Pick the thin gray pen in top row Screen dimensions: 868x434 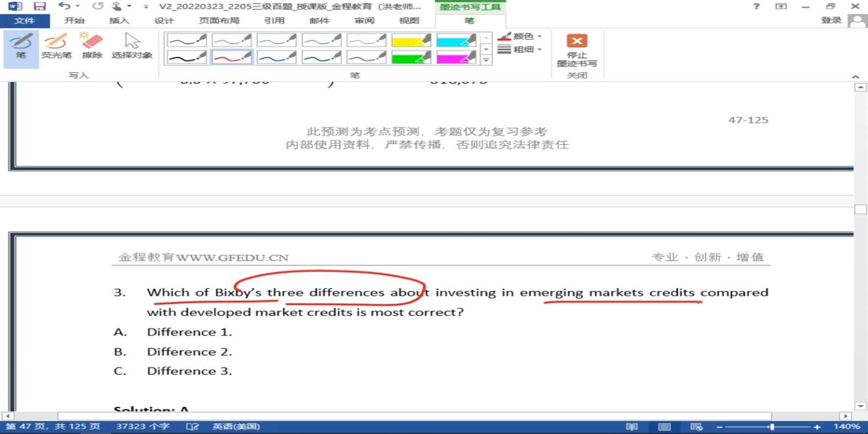coord(367,41)
